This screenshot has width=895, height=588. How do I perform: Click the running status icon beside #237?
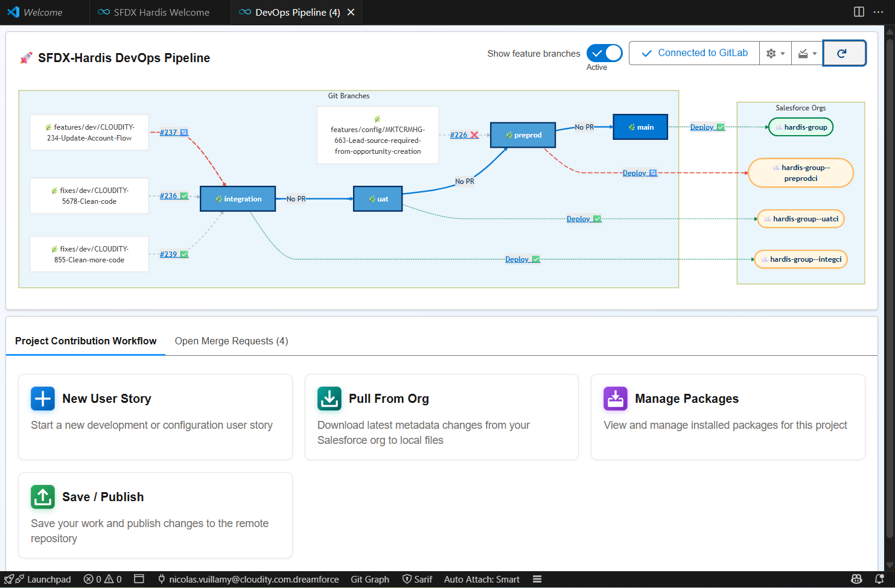[184, 132]
